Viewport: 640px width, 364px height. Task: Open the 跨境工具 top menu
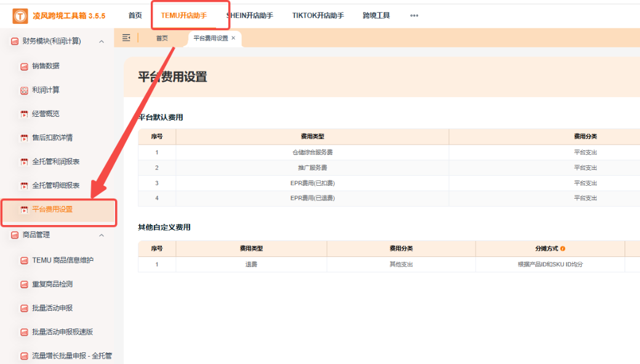click(x=377, y=15)
